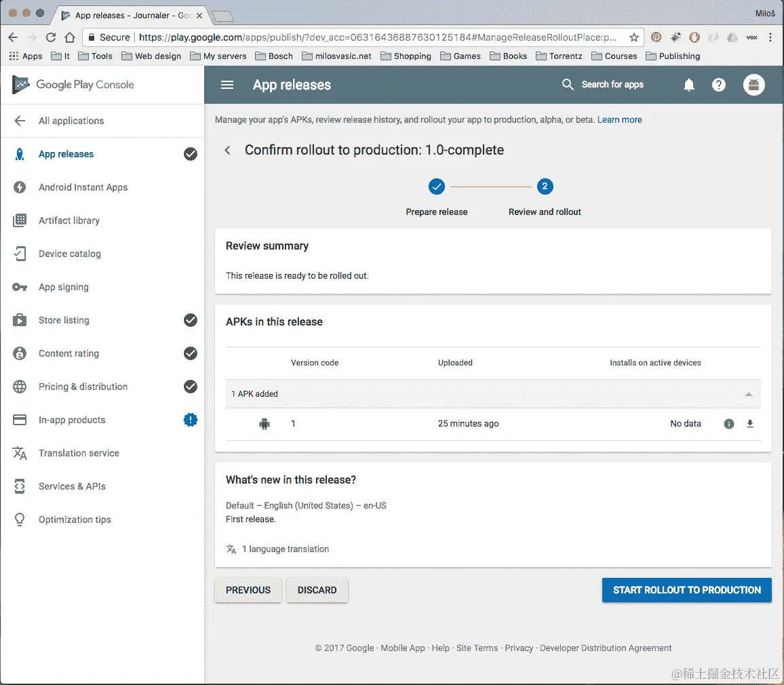Click the search magnifier icon
The width and height of the screenshot is (784, 685).
coord(568,85)
